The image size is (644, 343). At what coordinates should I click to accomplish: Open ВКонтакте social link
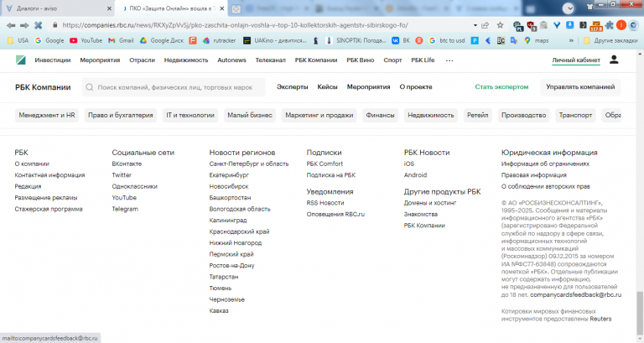pyautogui.click(x=127, y=164)
